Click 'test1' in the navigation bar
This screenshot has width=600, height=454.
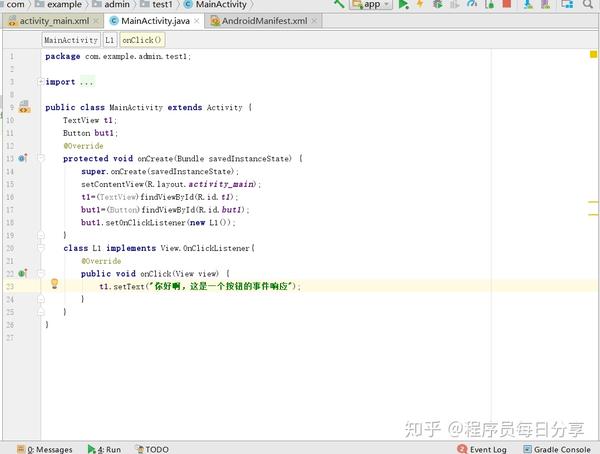[x=162, y=4]
